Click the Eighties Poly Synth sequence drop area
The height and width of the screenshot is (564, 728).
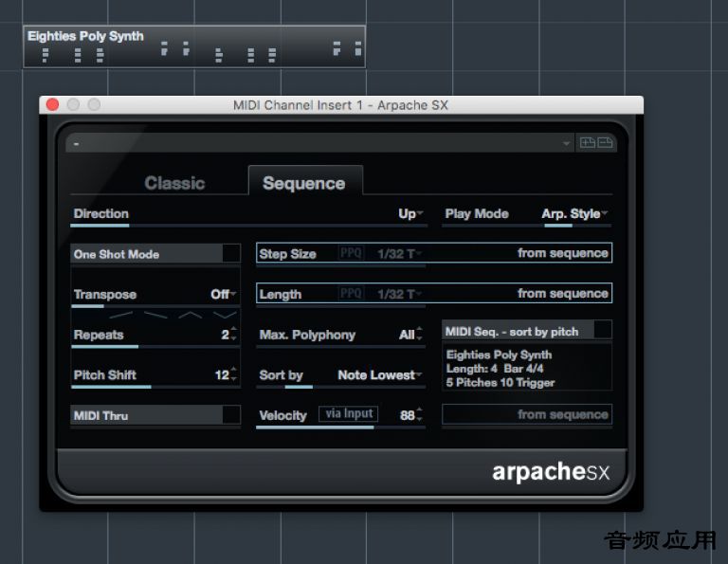527,368
